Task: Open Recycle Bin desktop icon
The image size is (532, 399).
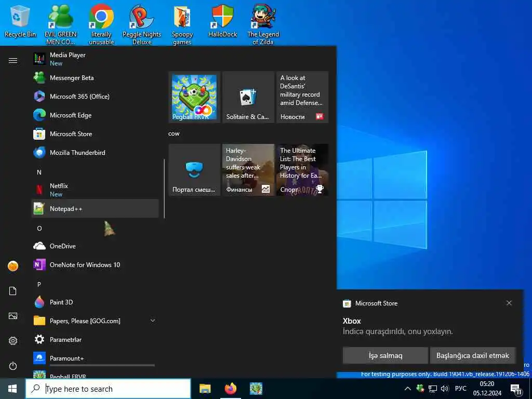Action: click(20, 21)
